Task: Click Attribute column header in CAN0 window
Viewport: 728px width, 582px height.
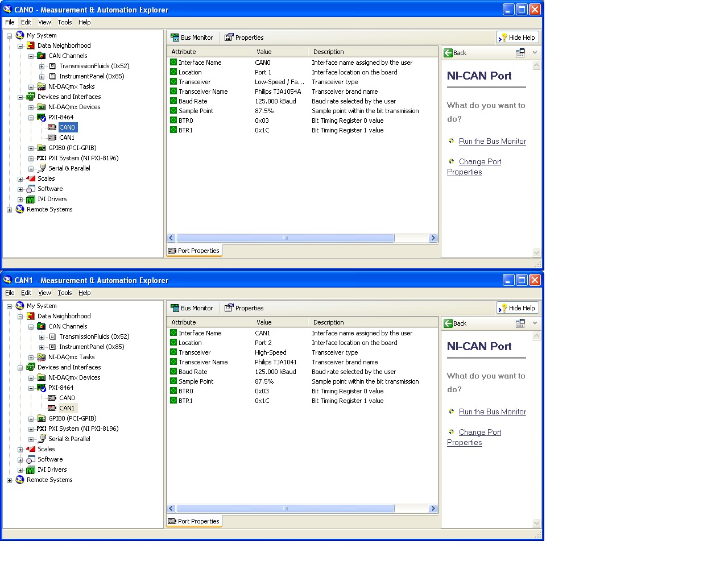Action: click(x=209, y=52)
